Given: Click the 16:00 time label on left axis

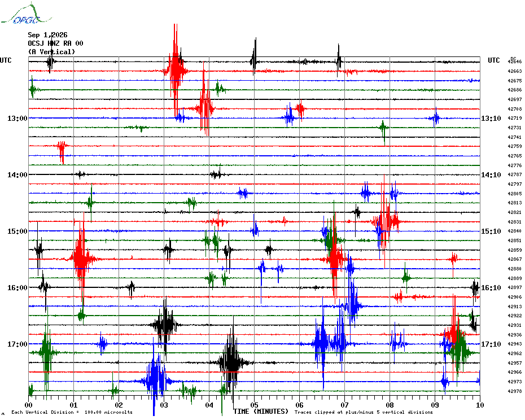Looking at the screenshot, I should click(x=17, y=288).
